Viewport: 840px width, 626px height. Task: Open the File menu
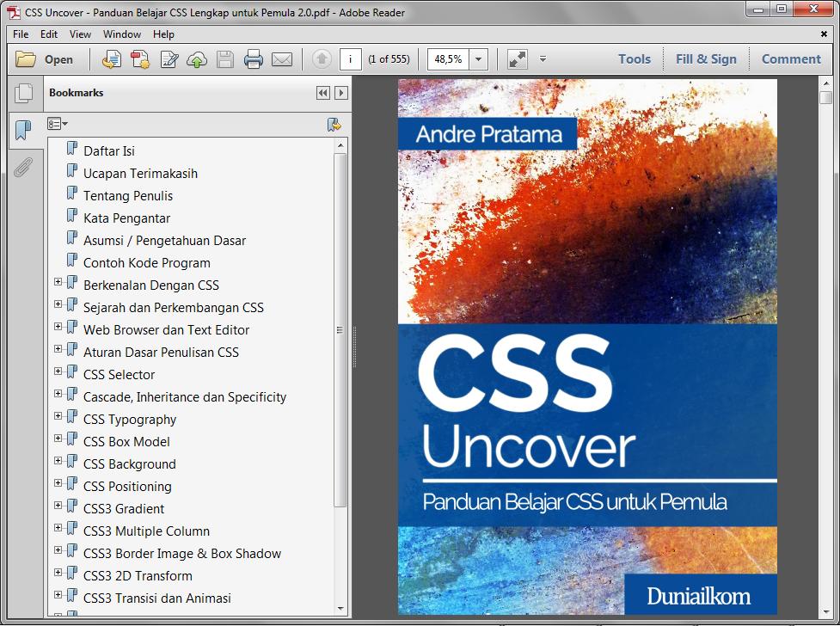click(x=21, y=34)
